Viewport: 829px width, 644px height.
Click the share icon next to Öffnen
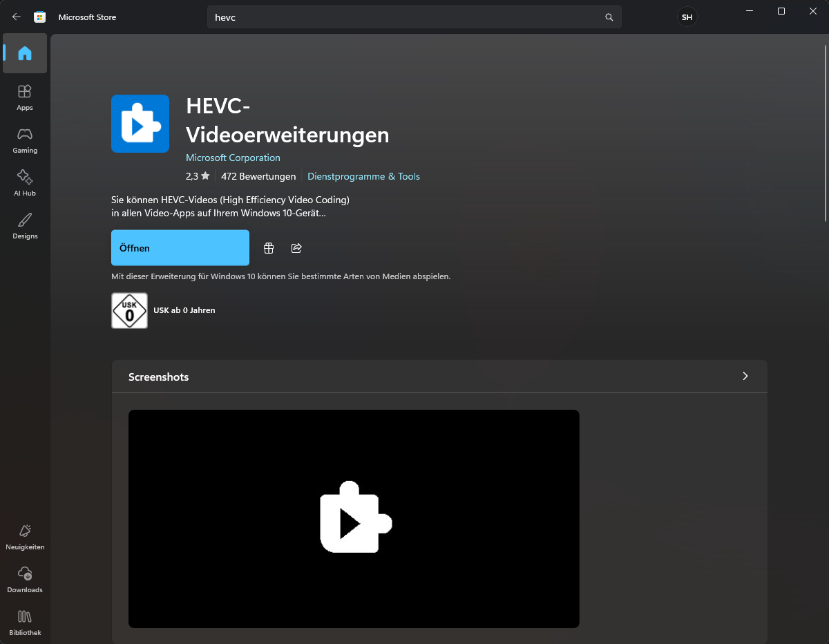click(x=296, y=248)
